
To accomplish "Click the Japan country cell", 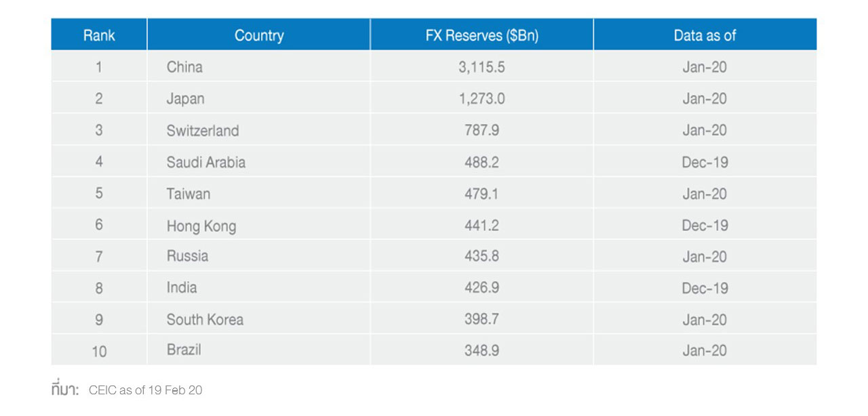I will click(x=185, y=99).
